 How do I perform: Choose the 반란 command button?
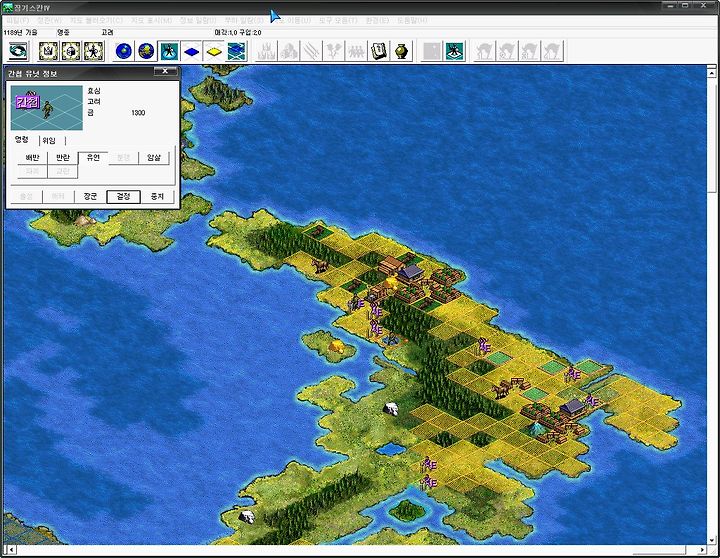coord(62,158)
